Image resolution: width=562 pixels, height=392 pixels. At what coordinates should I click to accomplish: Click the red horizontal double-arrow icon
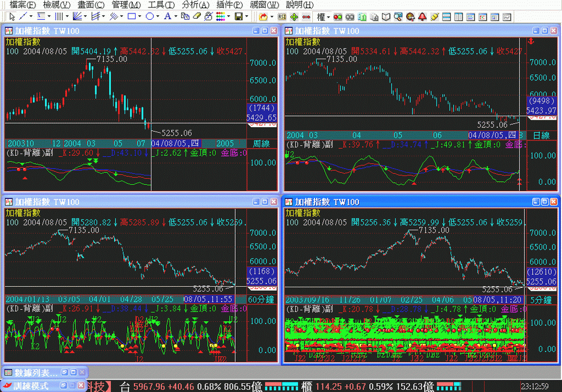click(x=306, y=16)
